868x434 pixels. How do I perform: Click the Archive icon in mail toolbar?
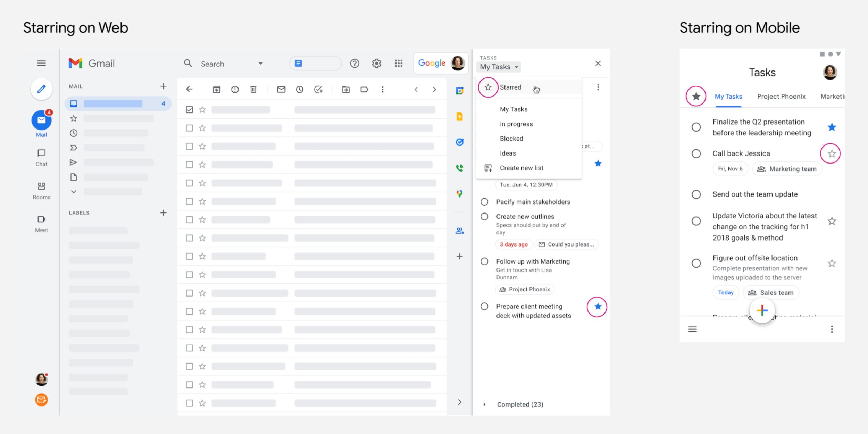[216, 90]
